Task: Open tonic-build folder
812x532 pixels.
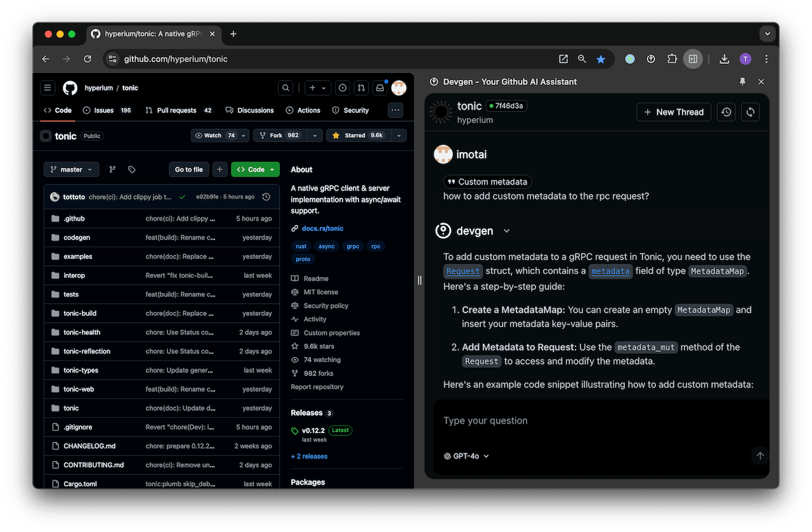Action: pyautogui.click(x=80, y=313)
